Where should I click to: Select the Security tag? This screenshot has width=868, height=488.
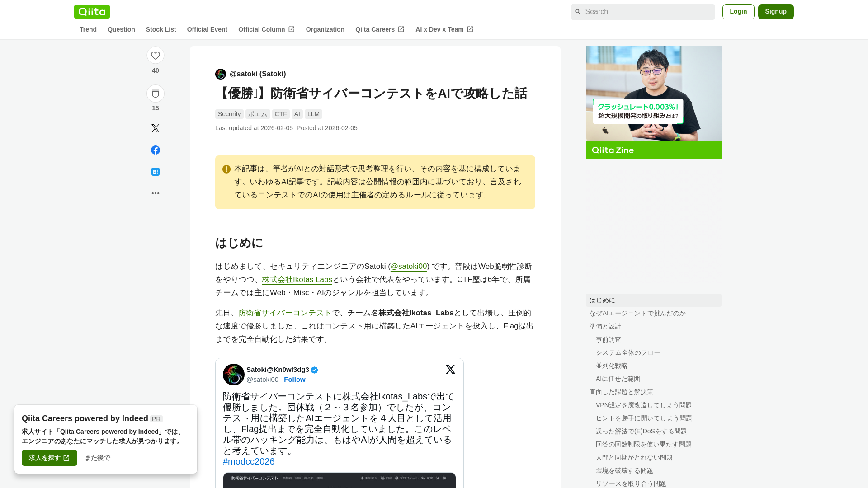(229, 114)
